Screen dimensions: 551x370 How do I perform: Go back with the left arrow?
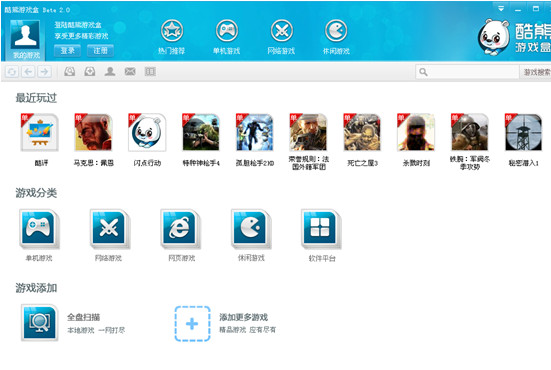[28, 72]
